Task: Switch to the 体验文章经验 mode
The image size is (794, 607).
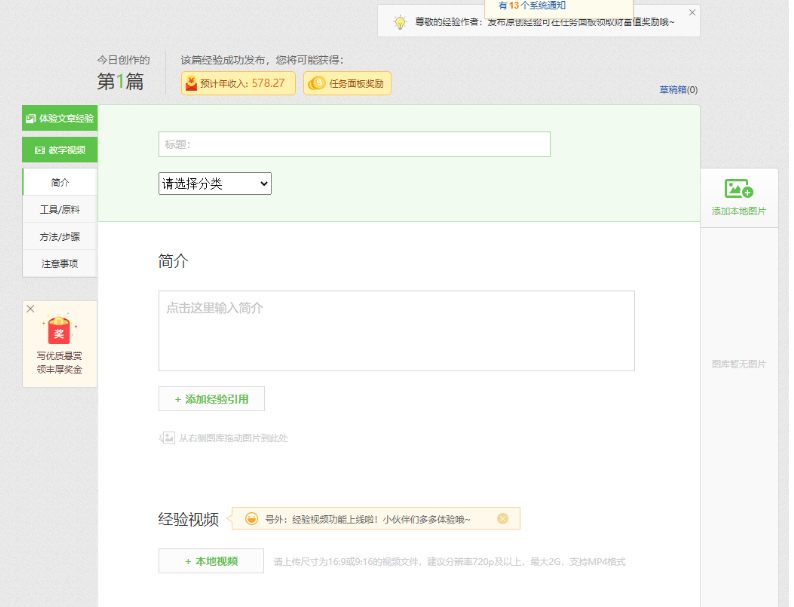Action: (x=60, y=118)
